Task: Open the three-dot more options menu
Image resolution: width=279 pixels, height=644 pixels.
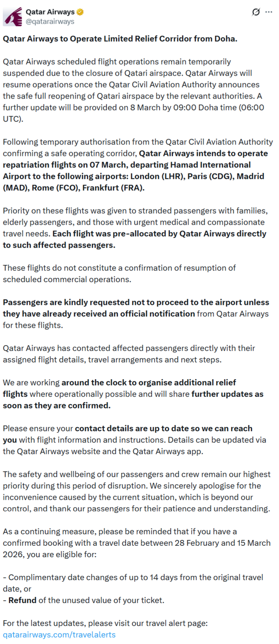Action: click(x=269, y=12)
